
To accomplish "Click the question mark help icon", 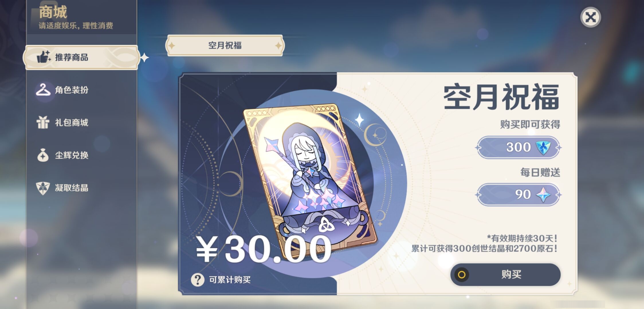I will (198, 280).
